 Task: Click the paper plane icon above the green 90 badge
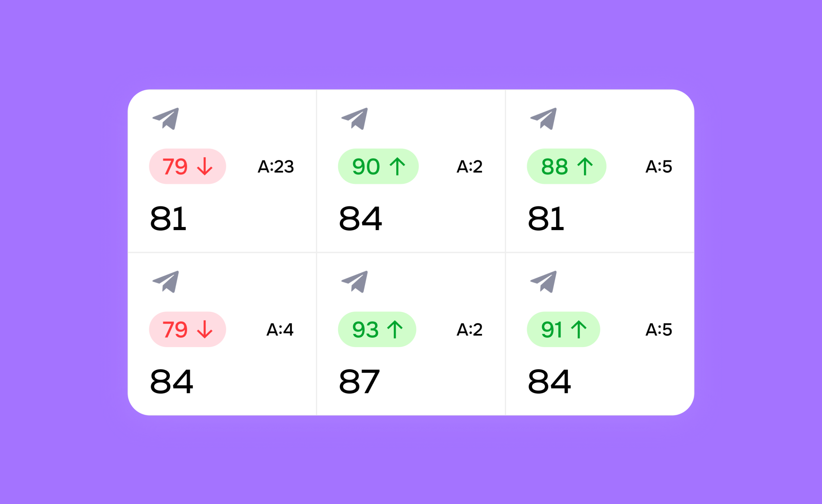pyautogui.click(x=355, y=119)
